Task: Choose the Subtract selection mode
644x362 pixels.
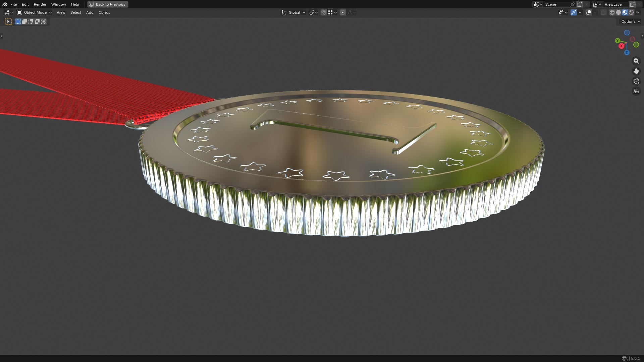Action: click(x=31, y=21)
